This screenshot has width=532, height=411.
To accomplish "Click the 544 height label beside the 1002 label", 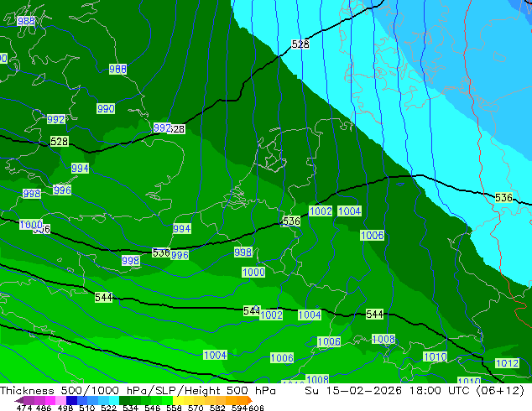I will click(252, 310).
